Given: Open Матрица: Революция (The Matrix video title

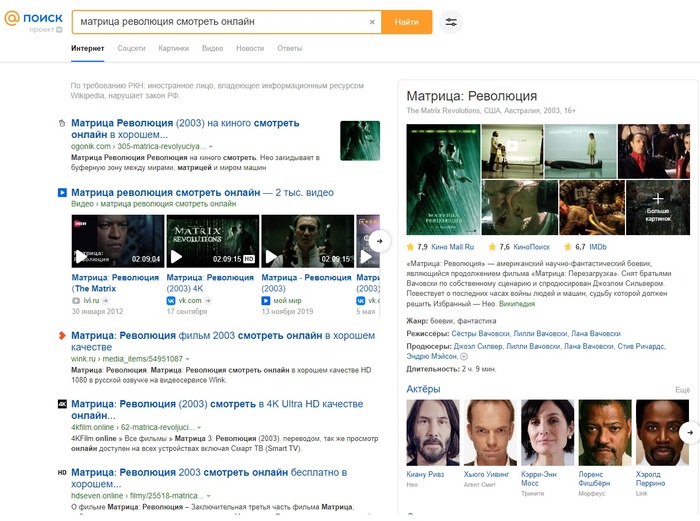Looking at the screenshot, I should click(x=115, y=283).
